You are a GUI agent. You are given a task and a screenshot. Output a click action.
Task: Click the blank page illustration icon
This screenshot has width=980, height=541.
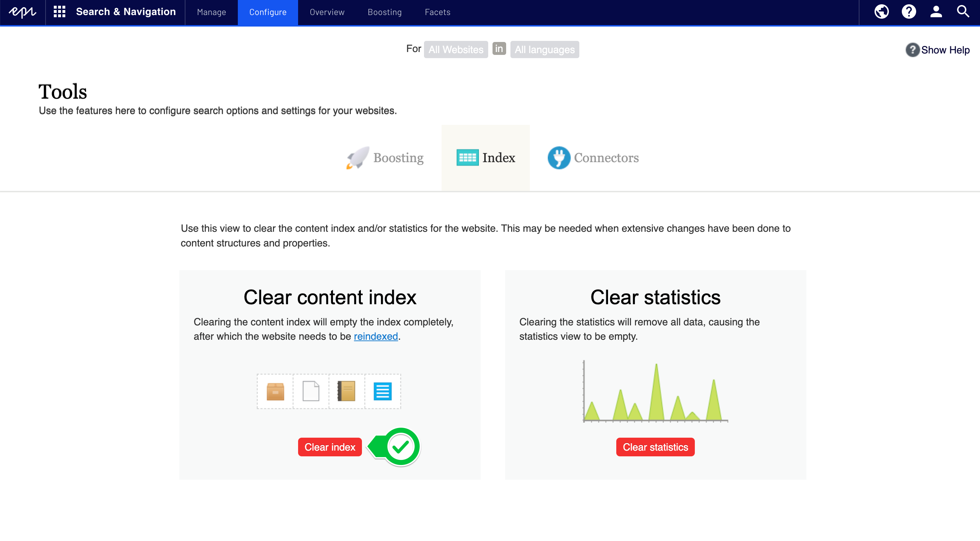[311, 391]
